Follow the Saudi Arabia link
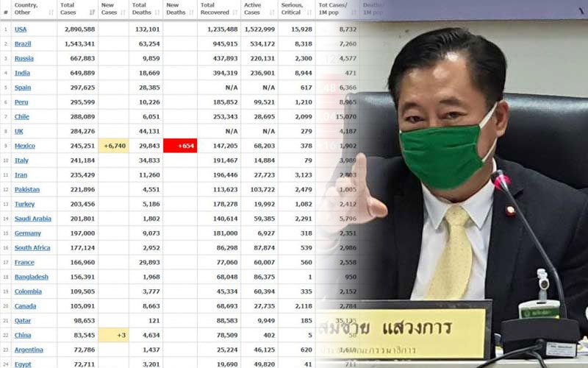This screenshot has height=368, width=588. click(x=33, y=219)
